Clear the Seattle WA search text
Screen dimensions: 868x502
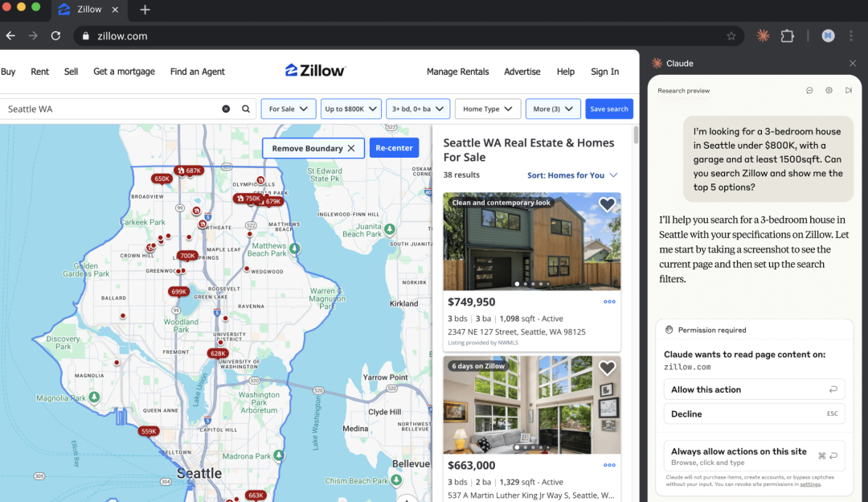pos(226,109)
